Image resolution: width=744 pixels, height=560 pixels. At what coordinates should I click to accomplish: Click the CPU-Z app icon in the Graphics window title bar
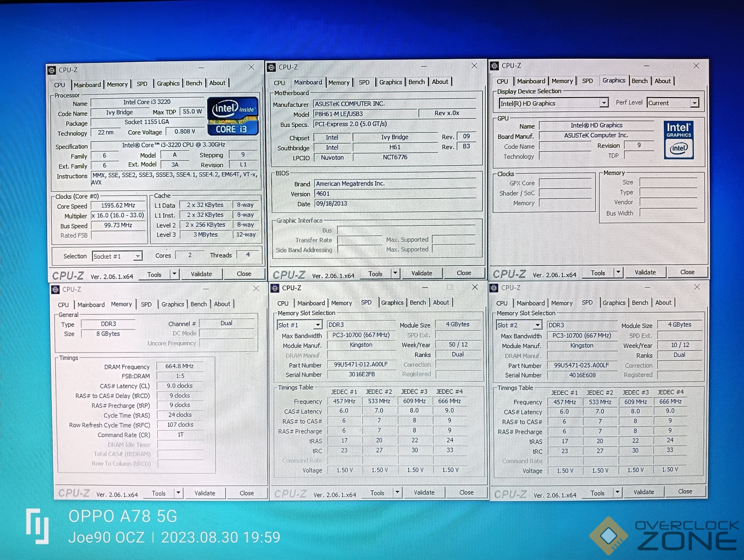coord(495,66)
